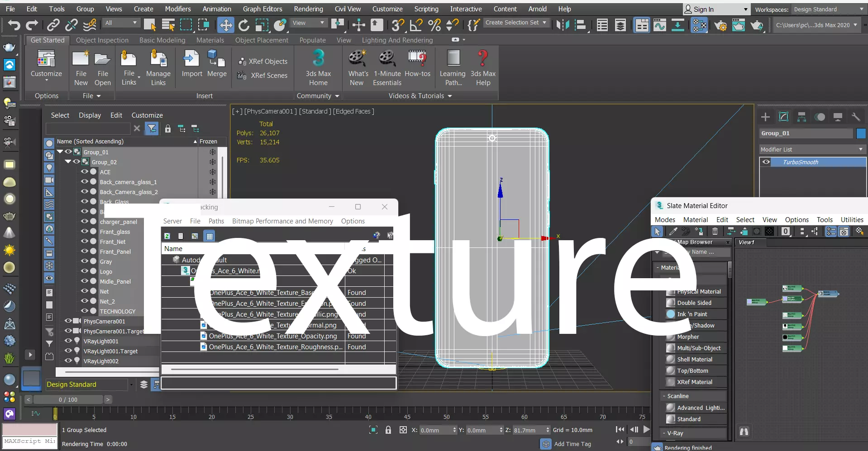The image size is (868, 451).
Task: Click the filter funnel icon in Scene Explorer
Action: (152, 129)
